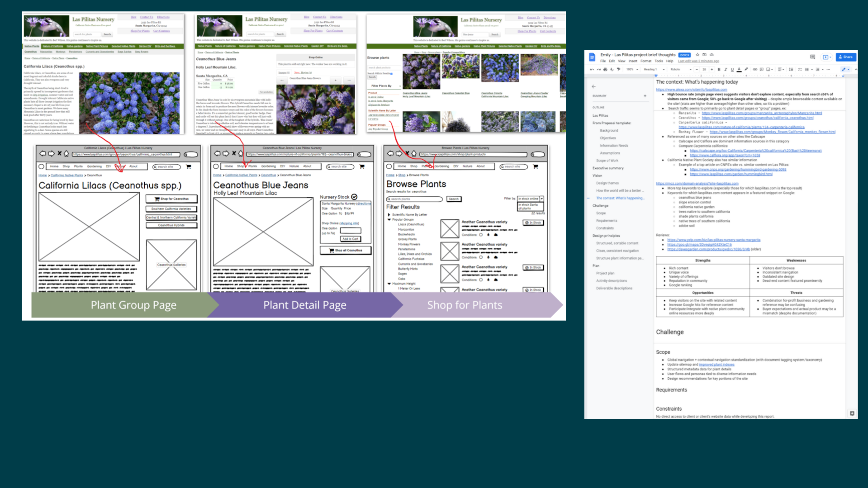Open the numbered list options arrow
This screenshot has height=488, width=868.
[x=823, y=69]
